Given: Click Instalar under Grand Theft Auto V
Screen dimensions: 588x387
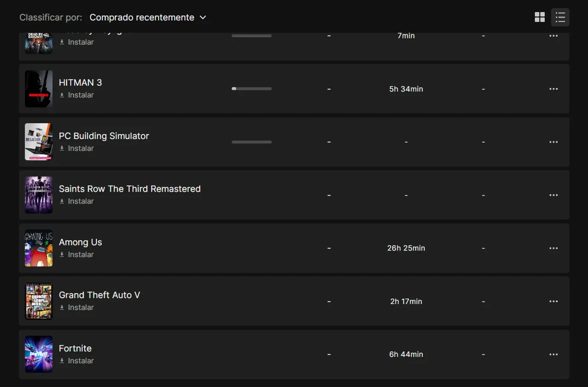Looking at the screenshot, I should pos(77,307).
